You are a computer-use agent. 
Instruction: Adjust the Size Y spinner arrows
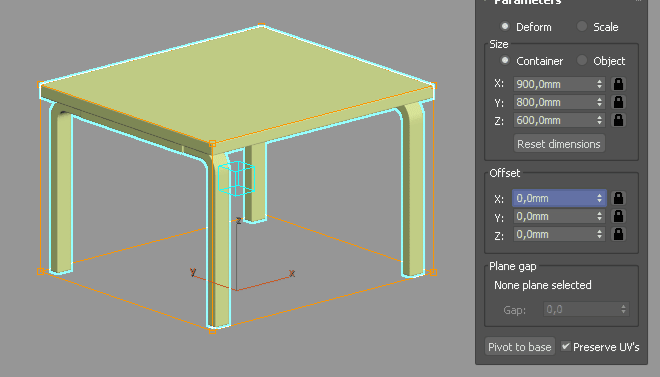pyautogui.click(x=599, y=102)
